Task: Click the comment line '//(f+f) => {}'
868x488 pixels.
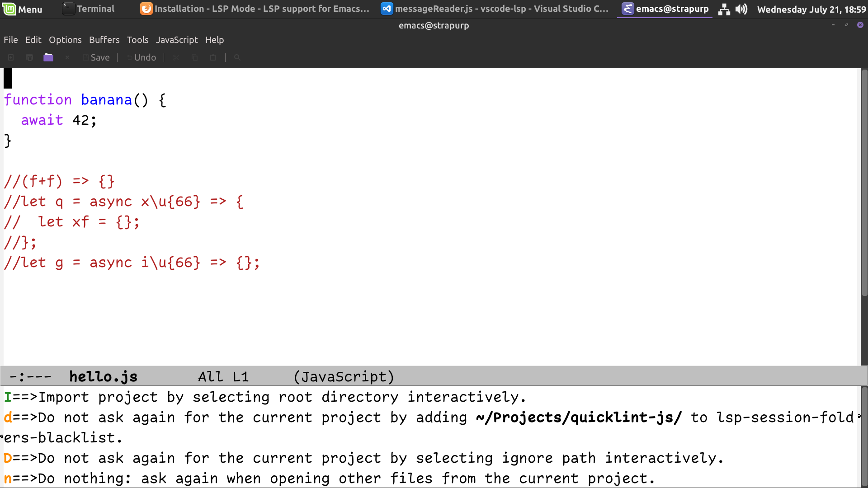Action: (59, 181)
